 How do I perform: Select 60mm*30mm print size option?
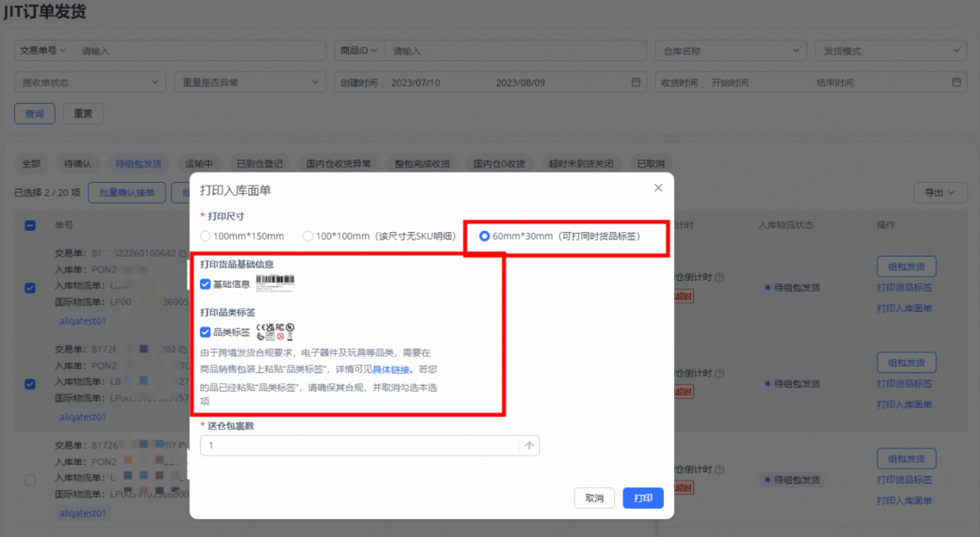tap(484, 236)
